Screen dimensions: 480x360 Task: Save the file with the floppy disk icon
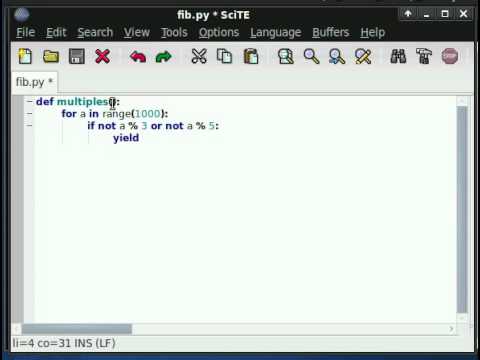pos(77,56)
